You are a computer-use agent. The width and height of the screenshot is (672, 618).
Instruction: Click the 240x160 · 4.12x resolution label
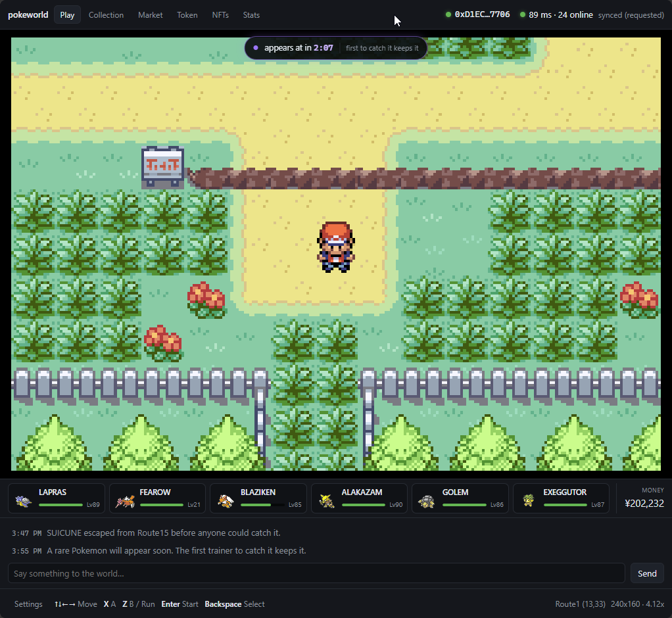point(637,604)
